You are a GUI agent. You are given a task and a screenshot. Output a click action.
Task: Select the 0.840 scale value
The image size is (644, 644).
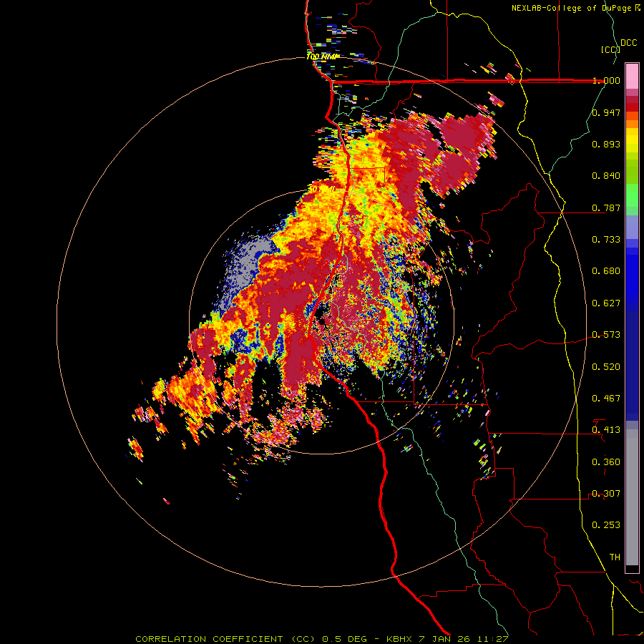pos(606,176)
